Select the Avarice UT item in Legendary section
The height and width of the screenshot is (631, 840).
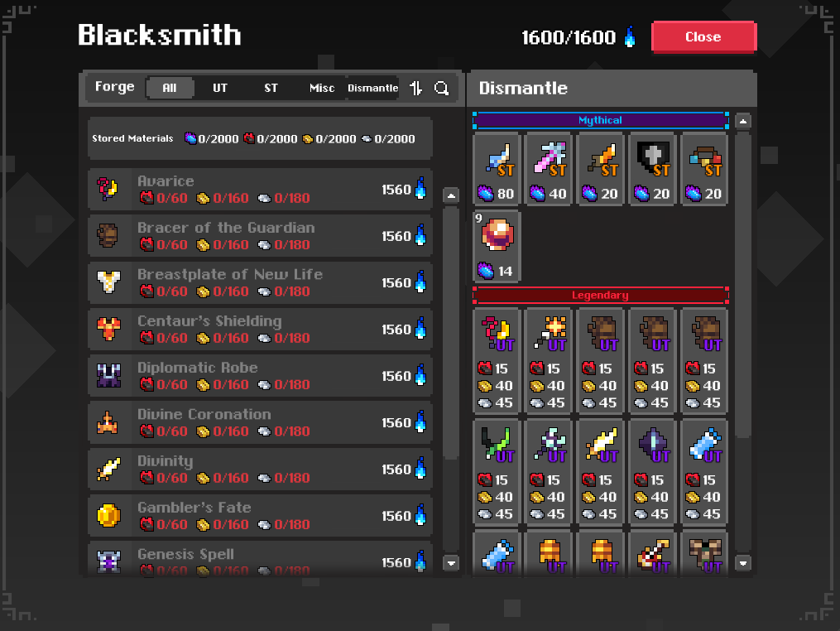tap(497, 361)
